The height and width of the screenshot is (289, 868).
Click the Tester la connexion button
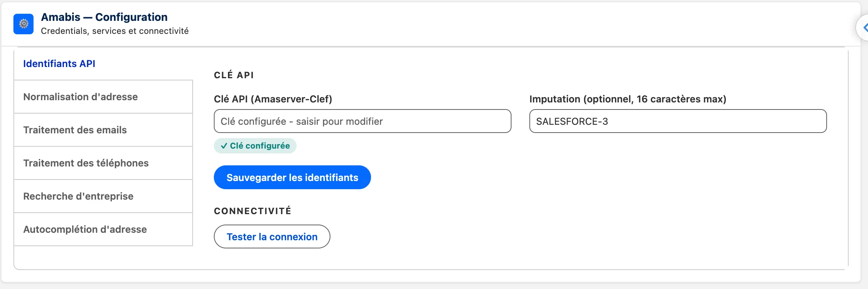[272, 236]
